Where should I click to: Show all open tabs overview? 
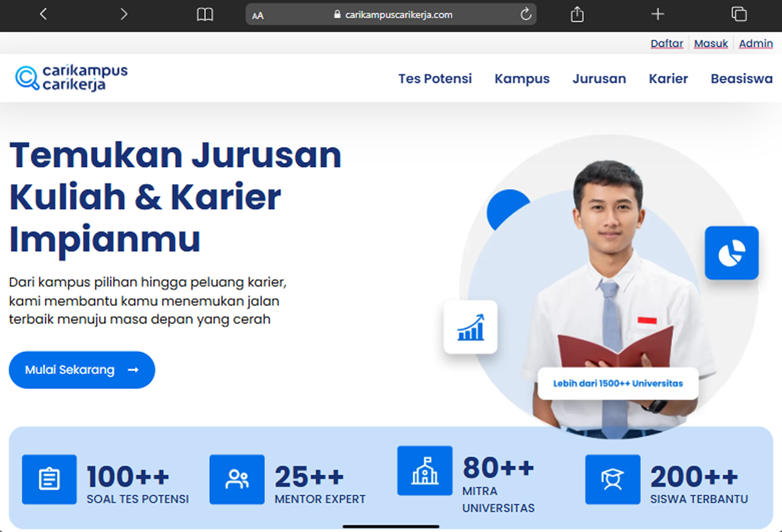(739, 14)
